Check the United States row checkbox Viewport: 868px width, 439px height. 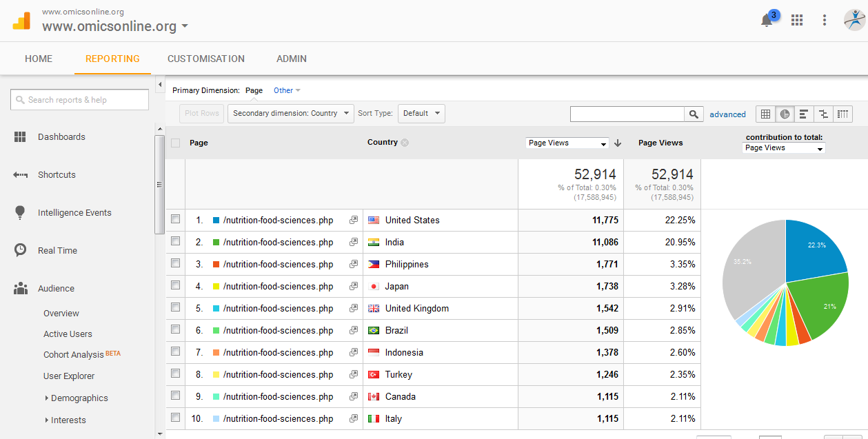175,219
